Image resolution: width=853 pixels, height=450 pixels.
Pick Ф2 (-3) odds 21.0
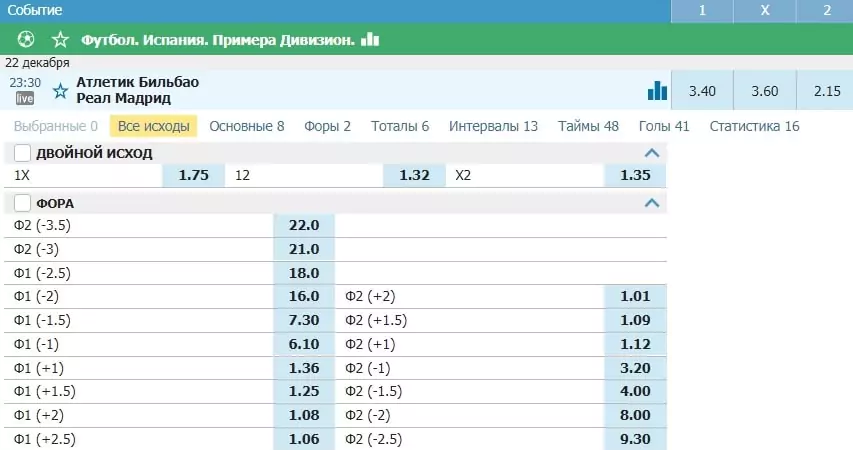pos(304,249)
